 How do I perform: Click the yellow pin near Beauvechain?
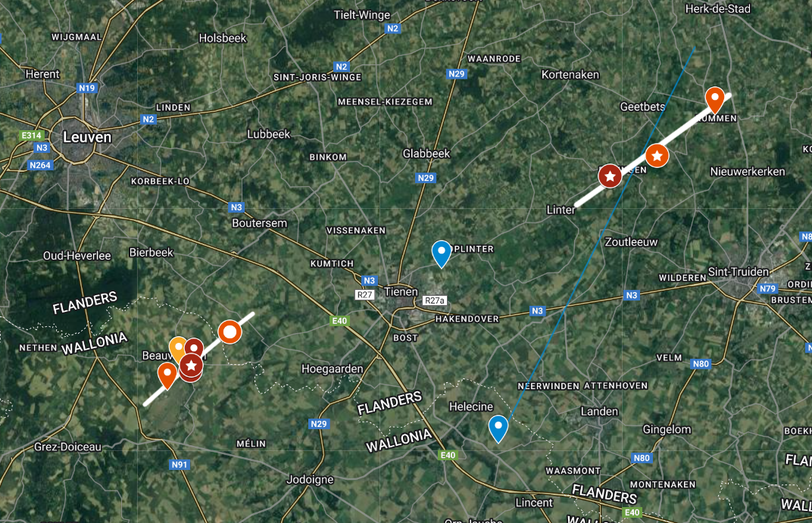coord(176,348)
